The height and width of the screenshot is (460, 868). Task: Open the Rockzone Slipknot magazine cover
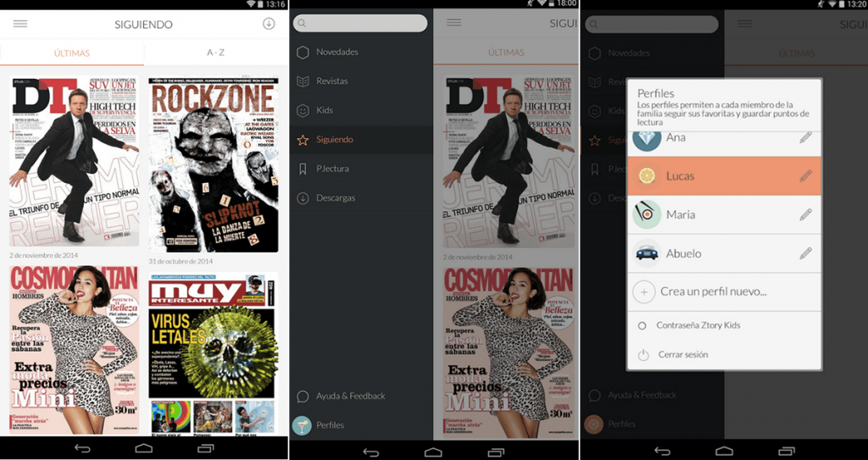point(213,164)
